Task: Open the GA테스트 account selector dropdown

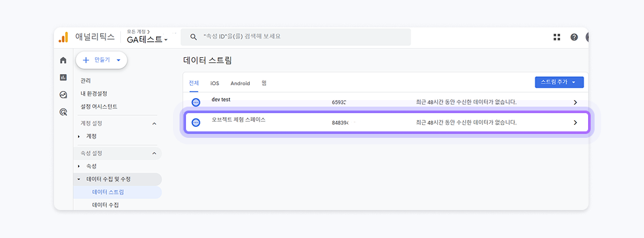Action: (148, 40)
